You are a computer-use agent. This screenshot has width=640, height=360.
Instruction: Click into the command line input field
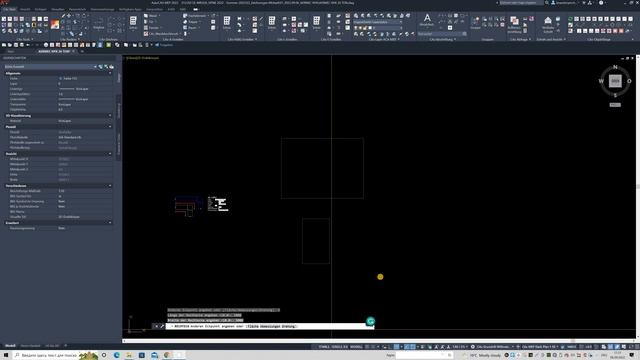pyautogui.click(x=269, y=326)
